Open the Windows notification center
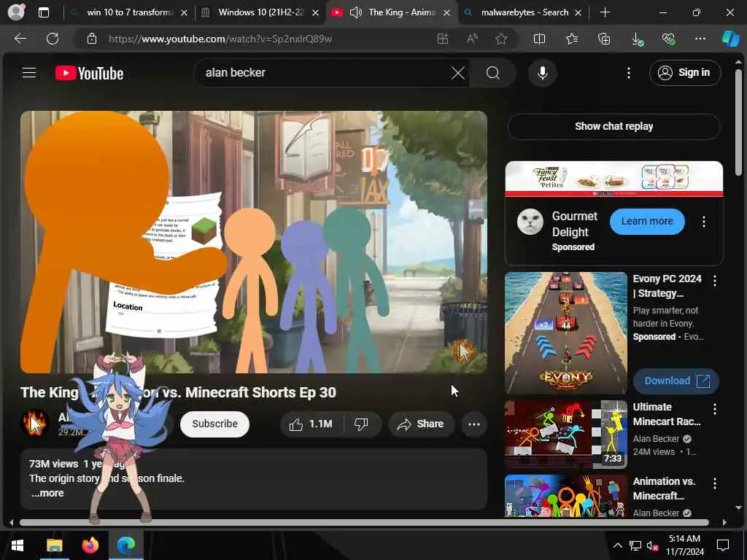 coord(723,545)
